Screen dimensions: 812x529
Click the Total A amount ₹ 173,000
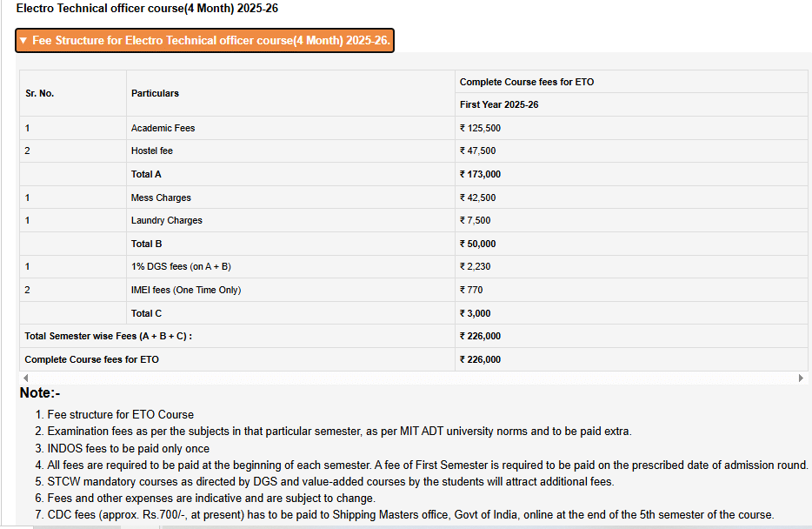click(x=480, y=174)
